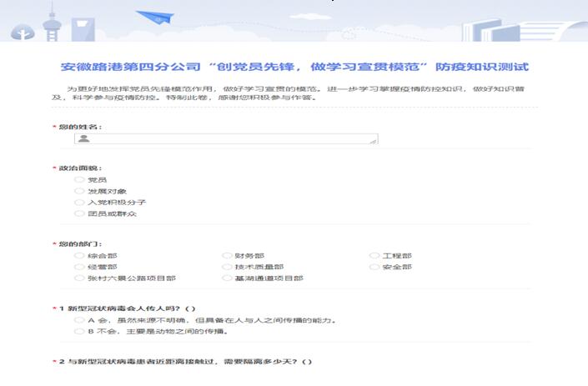Select 张村六景公路项目部 option
The height and width of the screenshot is (386, 588).
[79, 278]
